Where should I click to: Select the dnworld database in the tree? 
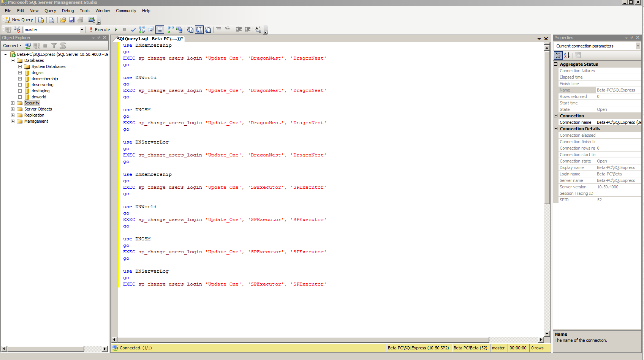pos(39,97)
